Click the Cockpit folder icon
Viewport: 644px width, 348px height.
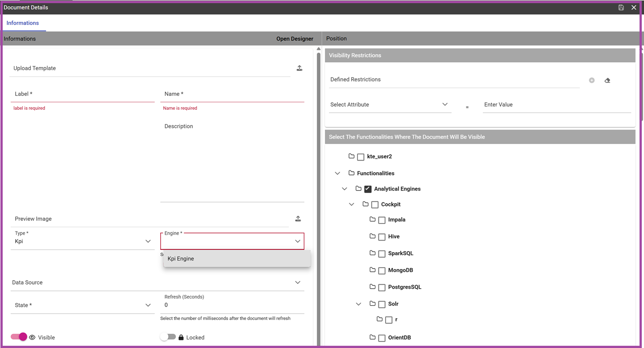[366, 204]
